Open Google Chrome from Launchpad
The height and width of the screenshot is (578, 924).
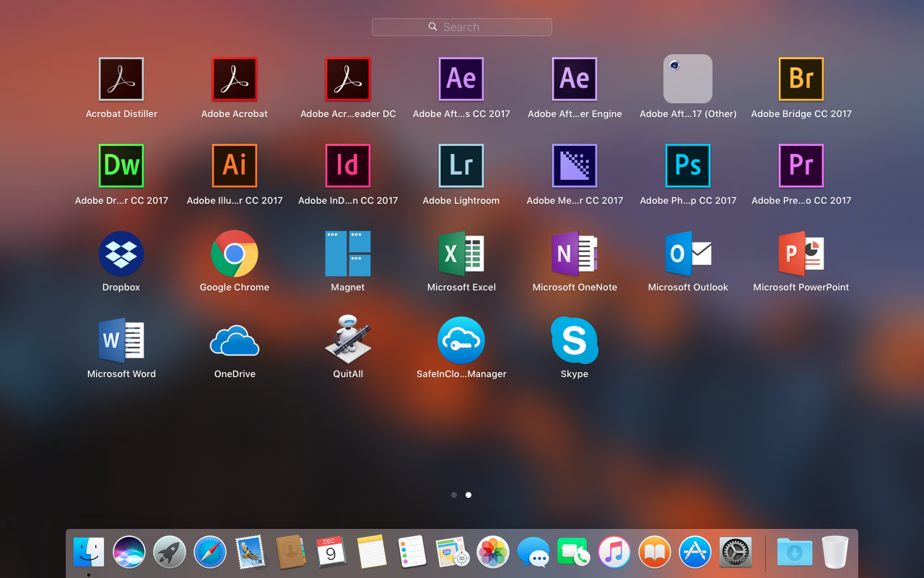pos(235,254)
